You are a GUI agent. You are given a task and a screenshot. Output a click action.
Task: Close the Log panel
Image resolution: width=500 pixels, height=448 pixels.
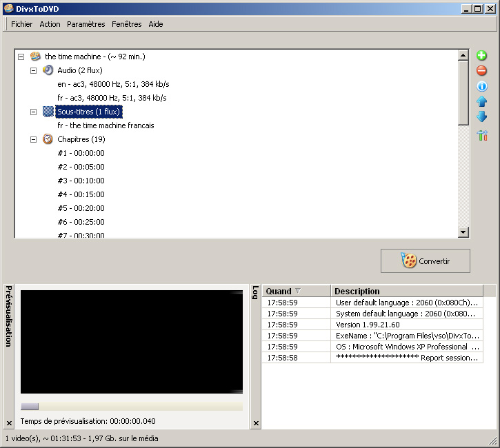coord(256,423)
